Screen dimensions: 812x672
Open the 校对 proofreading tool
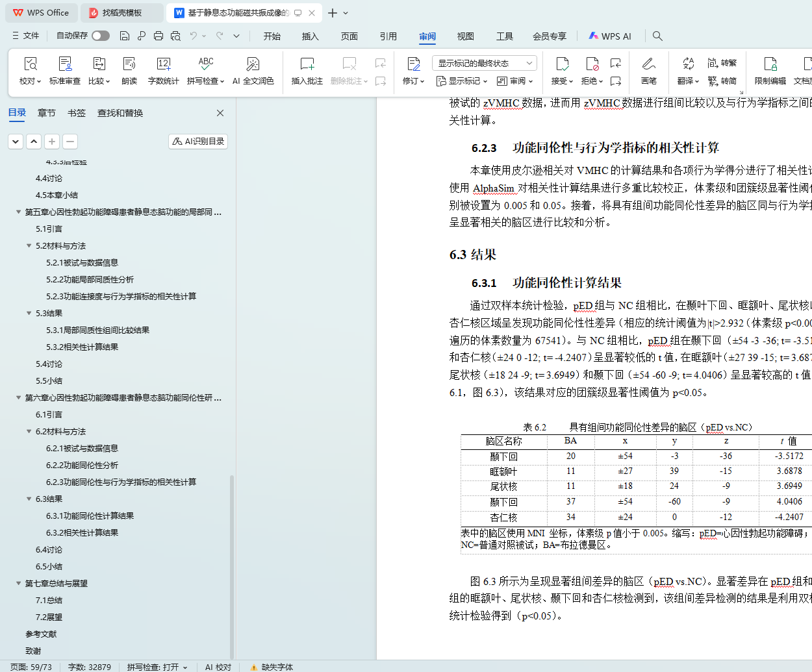coord(31,71)
